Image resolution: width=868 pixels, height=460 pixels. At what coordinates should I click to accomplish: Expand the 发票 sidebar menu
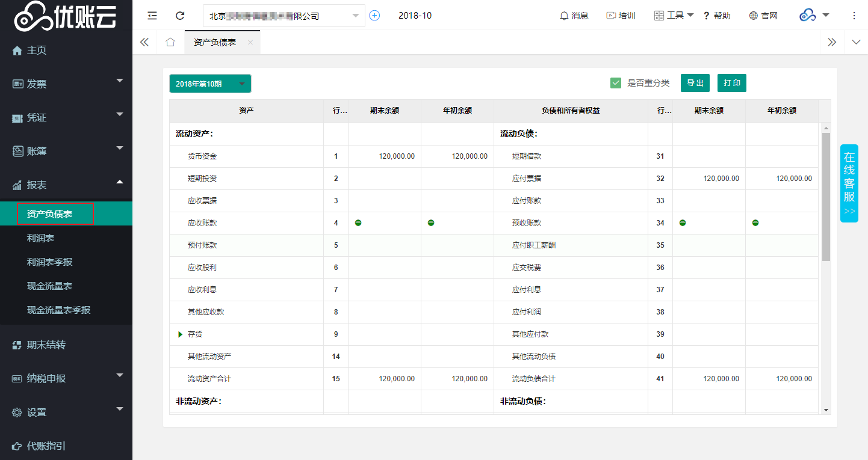(x=66, y=84)
